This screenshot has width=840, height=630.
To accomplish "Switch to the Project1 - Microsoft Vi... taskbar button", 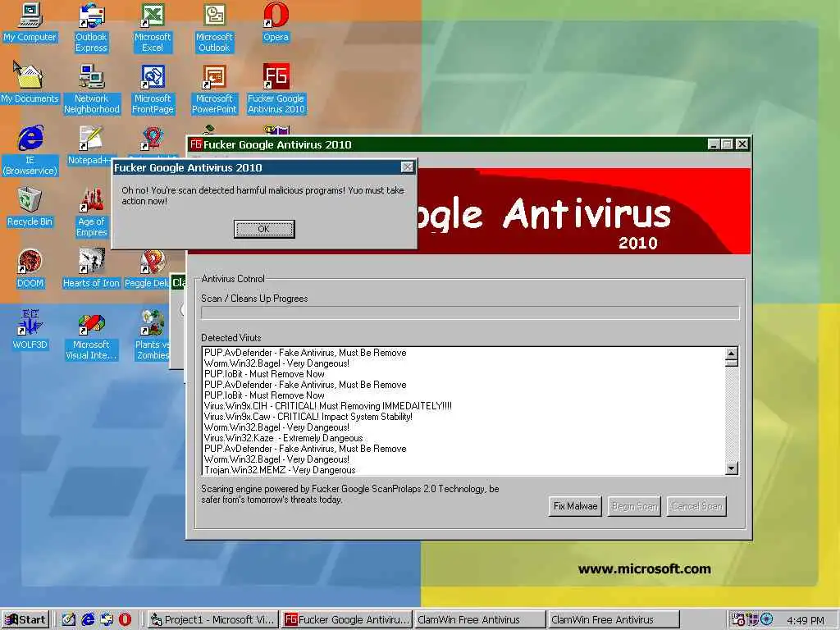I will (x=212, y=620).
